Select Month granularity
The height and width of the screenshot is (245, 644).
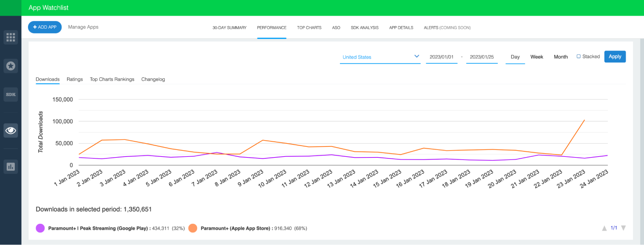(561, 57)
